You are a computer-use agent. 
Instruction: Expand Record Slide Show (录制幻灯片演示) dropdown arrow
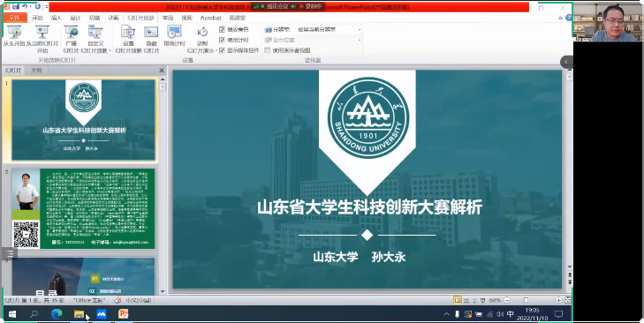click(216, 51)
